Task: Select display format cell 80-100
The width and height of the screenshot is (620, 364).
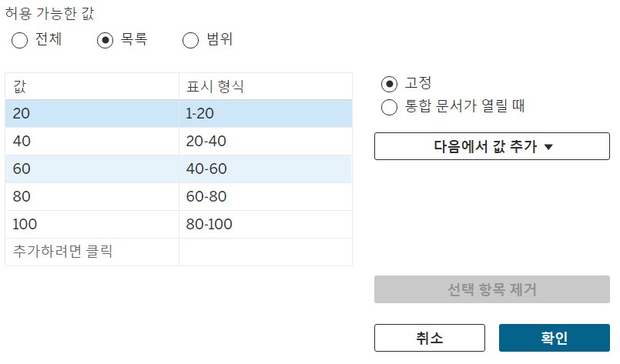Action: click(x=266, y=224)
